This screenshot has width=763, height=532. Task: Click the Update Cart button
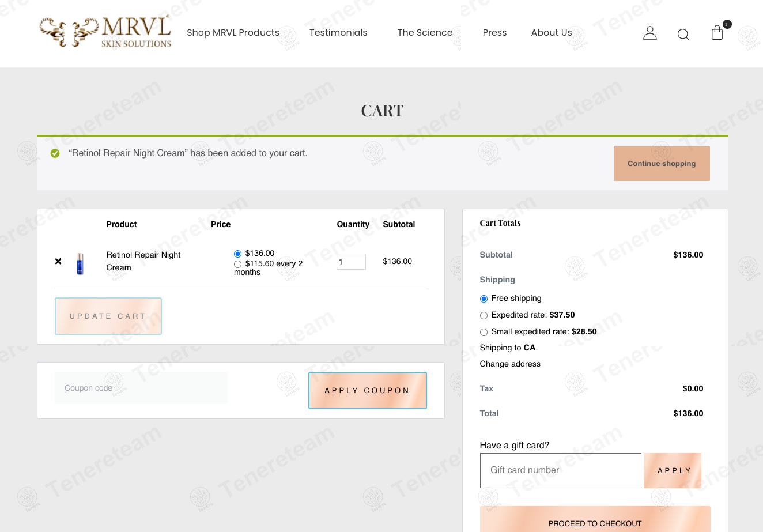click(x=108, y=316)
